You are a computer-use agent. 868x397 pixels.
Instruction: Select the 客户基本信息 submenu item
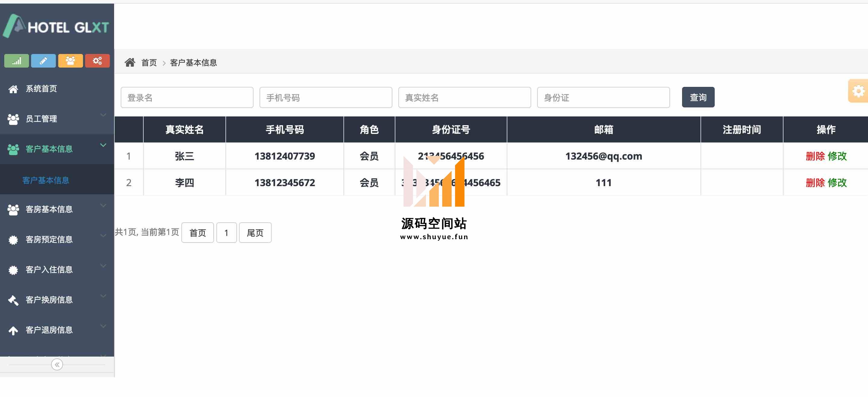46,180
